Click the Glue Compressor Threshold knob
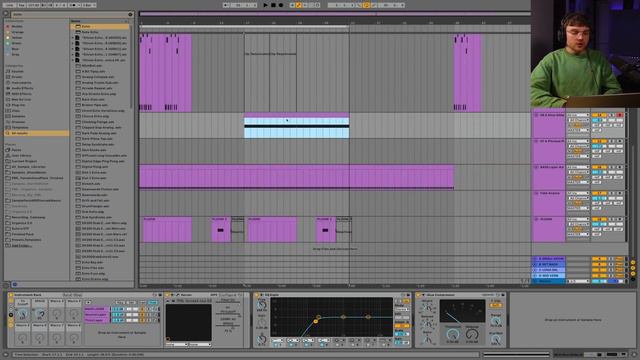640x360 pixels. 452,334
